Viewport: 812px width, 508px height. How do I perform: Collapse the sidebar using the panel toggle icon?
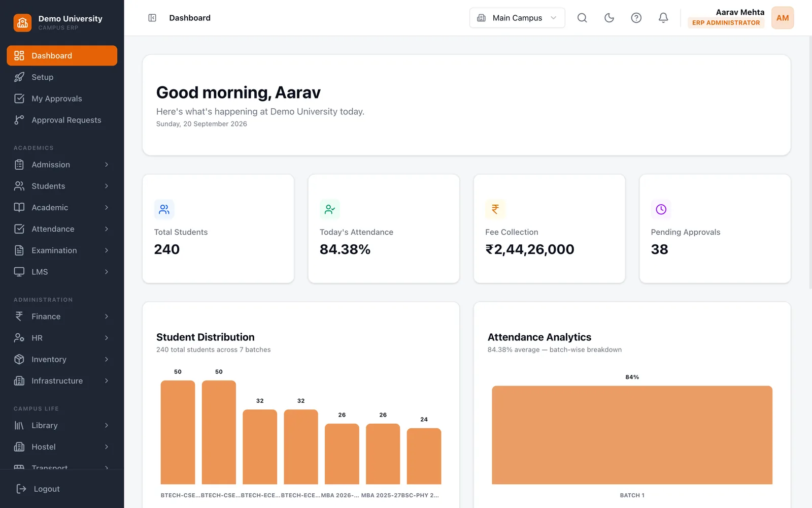[x=152, y=18]
